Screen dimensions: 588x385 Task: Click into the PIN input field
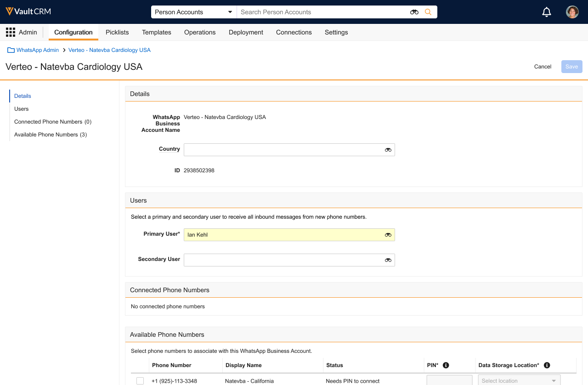[449, 380]
